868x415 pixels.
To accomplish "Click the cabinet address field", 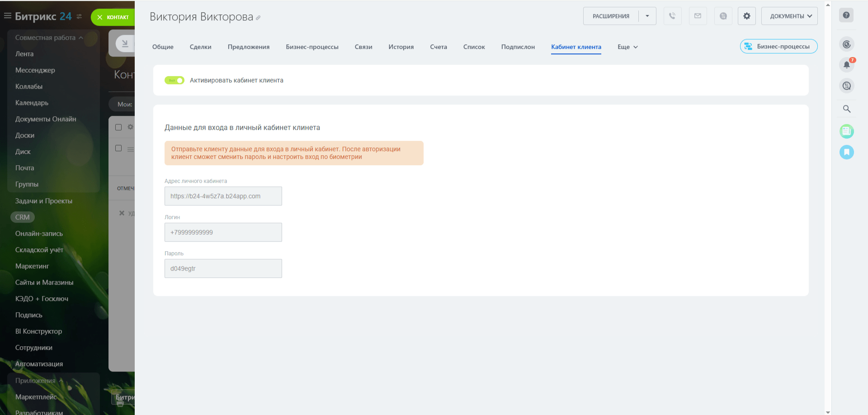I will point(223,196).
